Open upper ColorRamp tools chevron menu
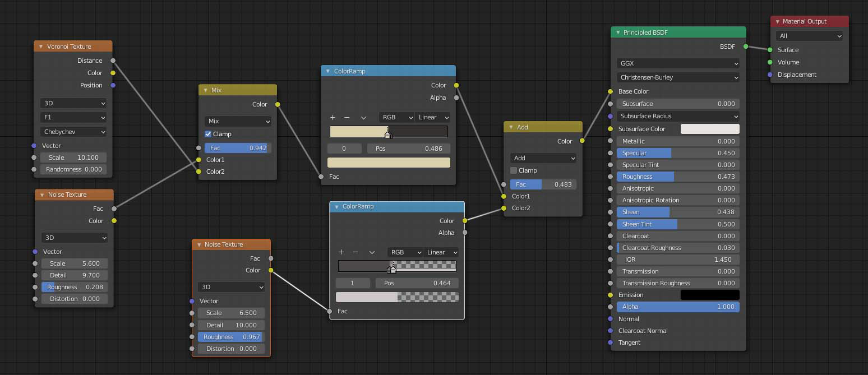Viewport: 868px width, 375px height. coord(363,118)
